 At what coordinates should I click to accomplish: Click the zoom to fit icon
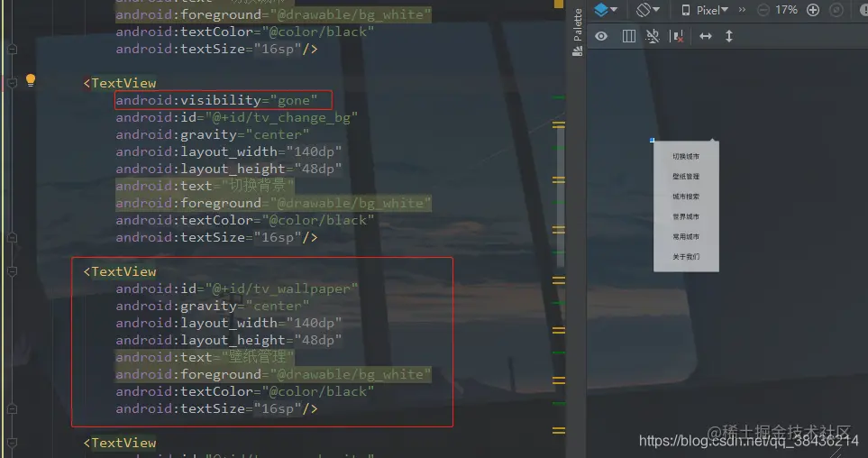click(x=836, y=10)
